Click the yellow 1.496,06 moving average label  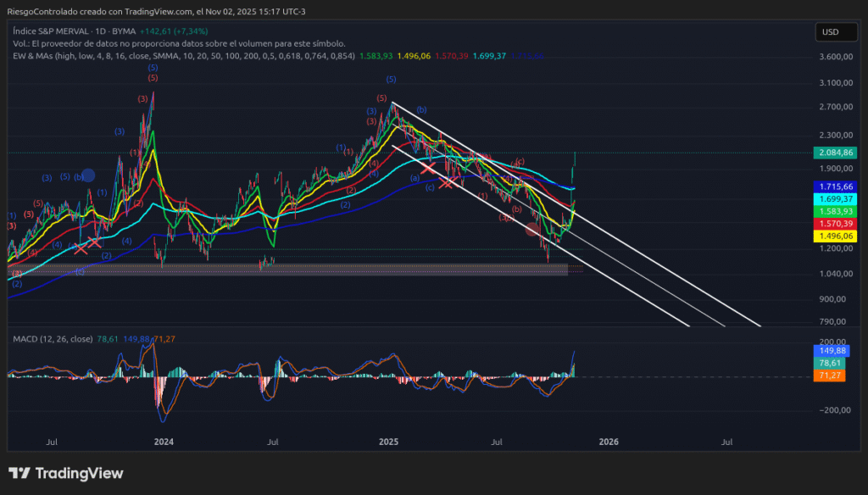click(x=835, y=236)
